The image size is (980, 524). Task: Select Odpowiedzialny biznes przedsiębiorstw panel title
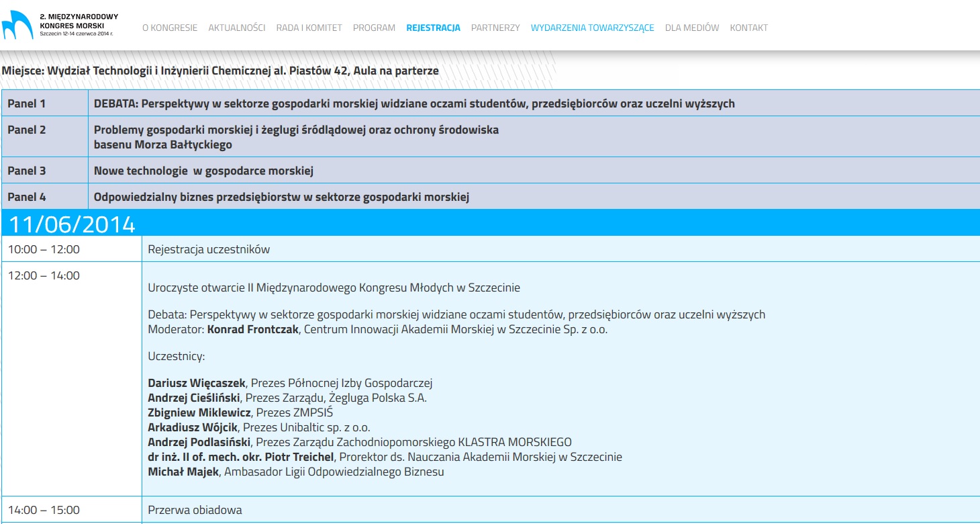(281, 197)
